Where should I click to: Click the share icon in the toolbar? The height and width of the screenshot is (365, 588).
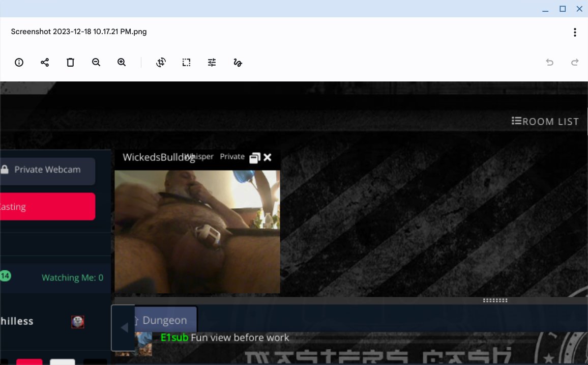pyautogui.click(x=45, y=62)
